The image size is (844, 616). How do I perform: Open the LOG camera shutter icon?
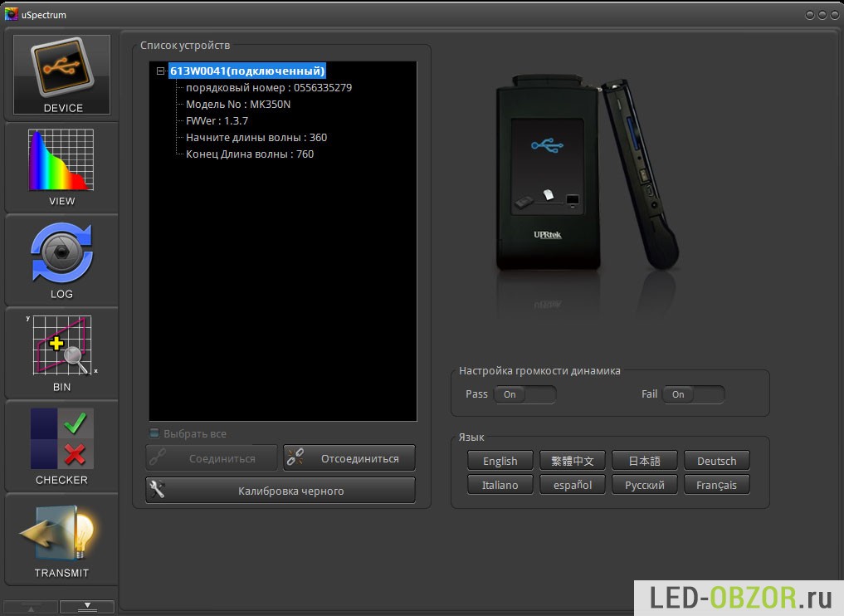61,259
